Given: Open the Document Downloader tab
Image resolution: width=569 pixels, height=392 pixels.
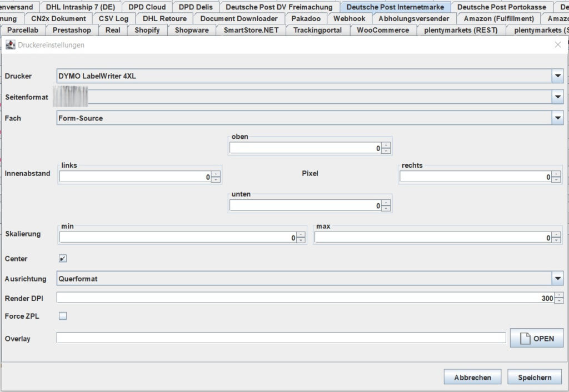Looking at the screenshot, I should (x=239, y=18).
